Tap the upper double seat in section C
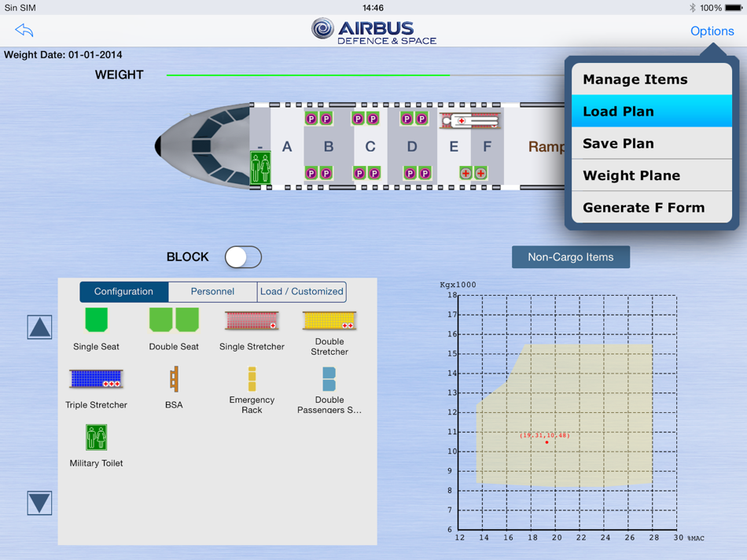 [x=366, y=119]
